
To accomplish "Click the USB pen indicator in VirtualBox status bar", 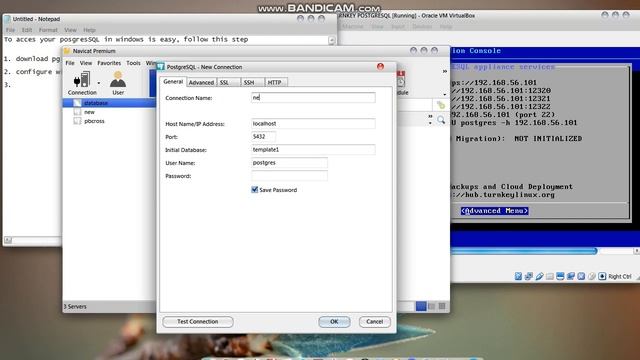I will 539,276.
